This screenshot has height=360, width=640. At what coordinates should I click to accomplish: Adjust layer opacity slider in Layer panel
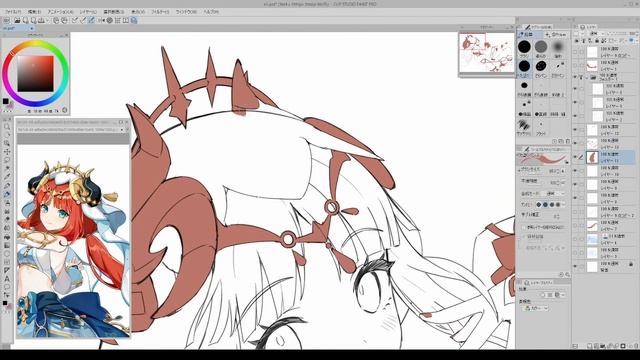618,33
